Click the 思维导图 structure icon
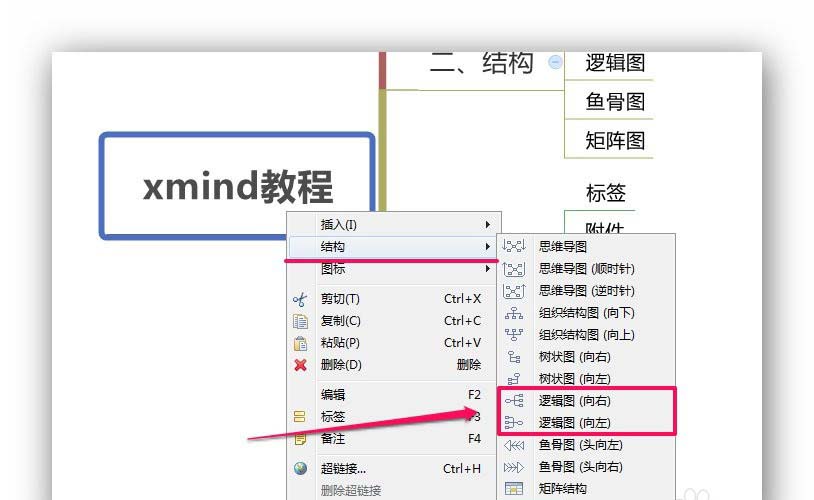 tap(514, 246)
